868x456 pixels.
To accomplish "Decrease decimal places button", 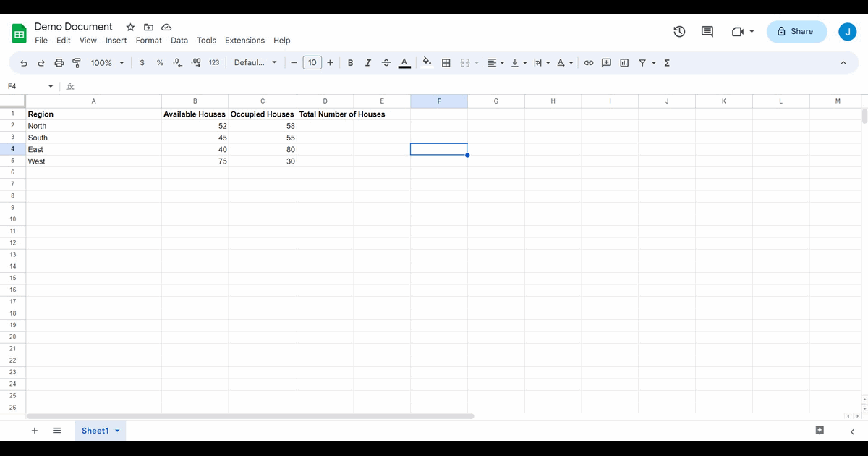I will (178, 63).
